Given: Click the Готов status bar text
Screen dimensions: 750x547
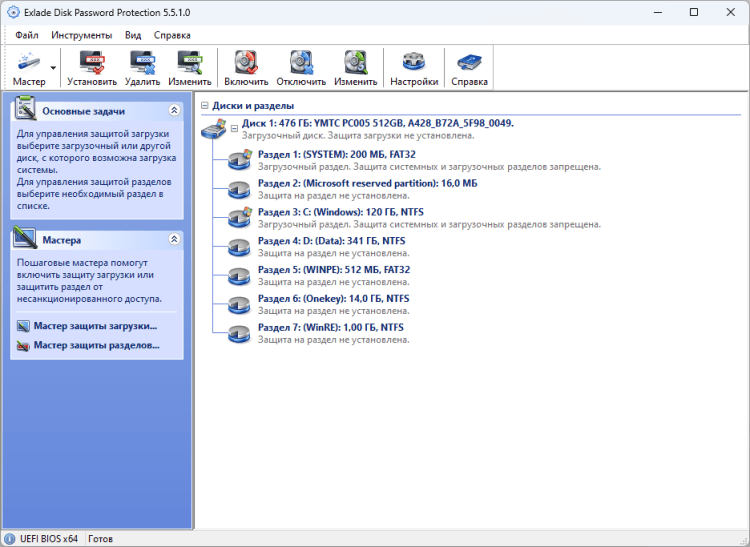Looking at the screenshot, I should pos(100,538).
